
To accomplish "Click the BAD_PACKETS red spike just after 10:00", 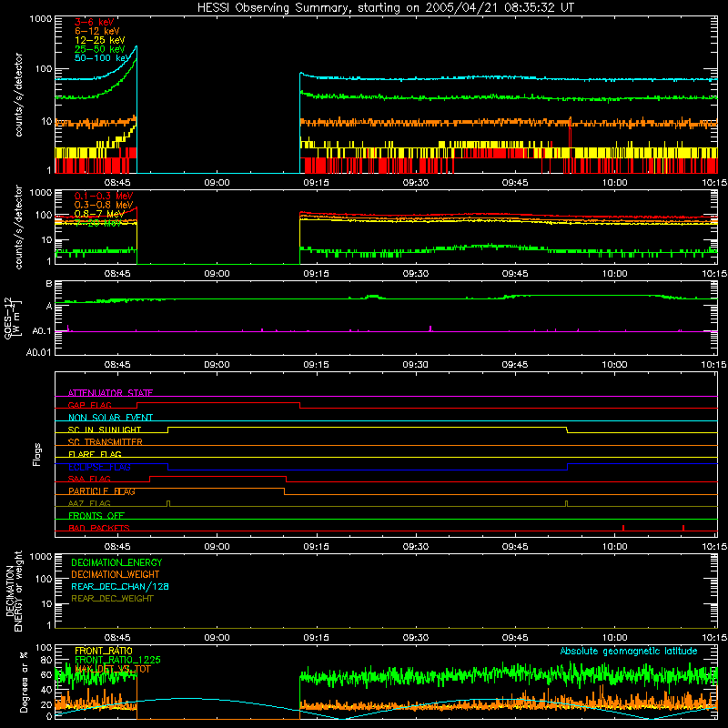I will coord(623,528).
